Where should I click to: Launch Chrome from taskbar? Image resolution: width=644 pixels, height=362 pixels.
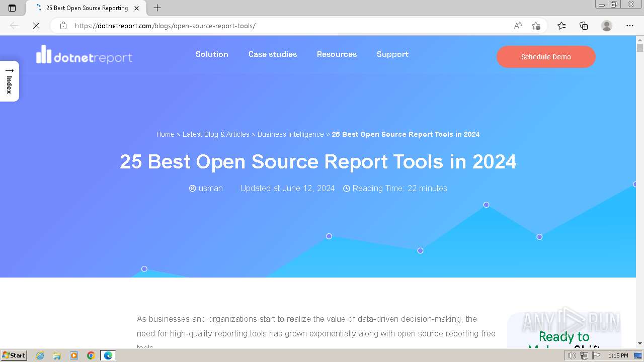click(91, 355)
